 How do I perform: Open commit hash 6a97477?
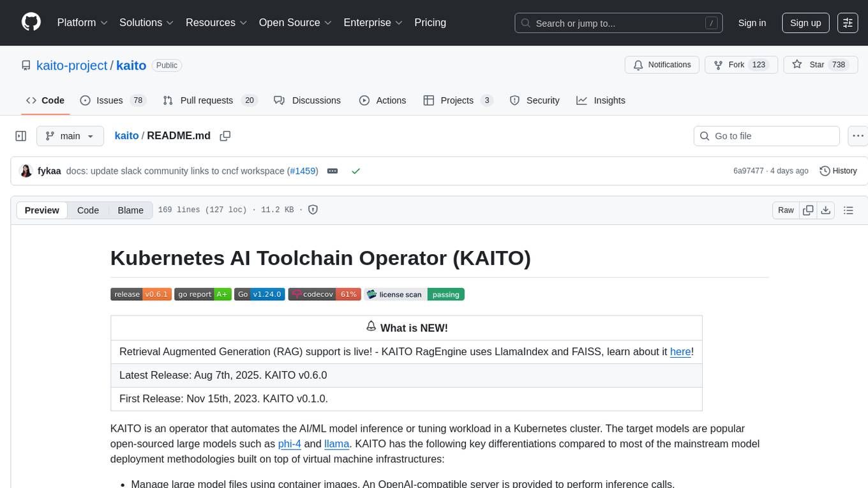tap(749, 171)
